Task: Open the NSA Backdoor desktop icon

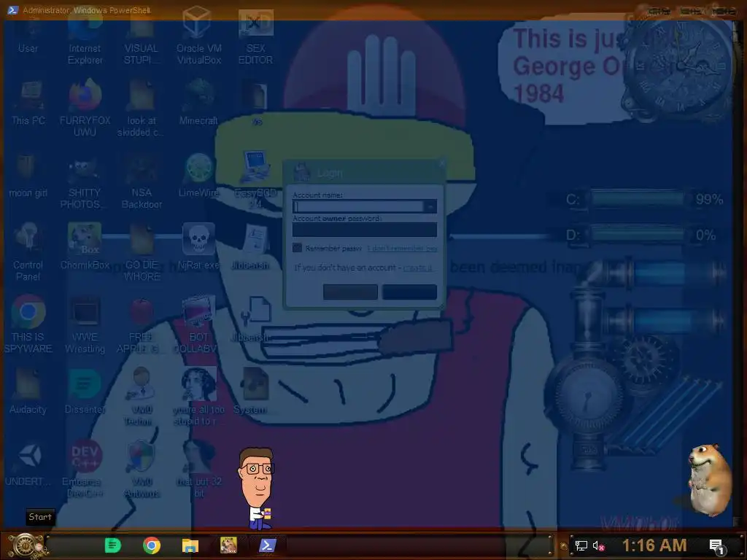Action: pos(141,181)
